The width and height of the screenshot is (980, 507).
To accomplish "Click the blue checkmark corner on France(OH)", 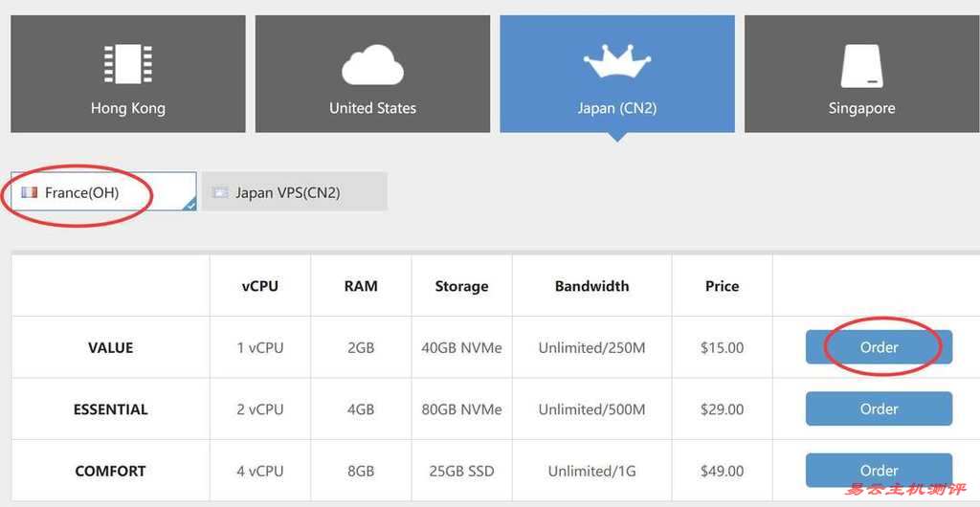I will pos(191,205).
